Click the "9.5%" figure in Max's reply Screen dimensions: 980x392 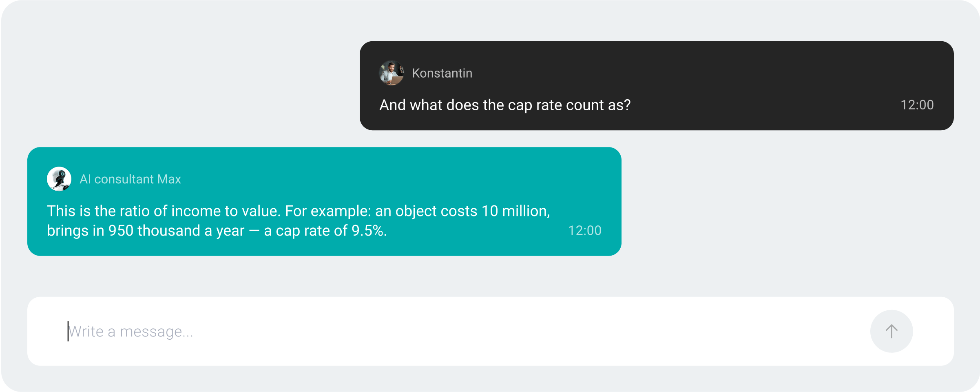pyautogui.click(x=367, y=231)
